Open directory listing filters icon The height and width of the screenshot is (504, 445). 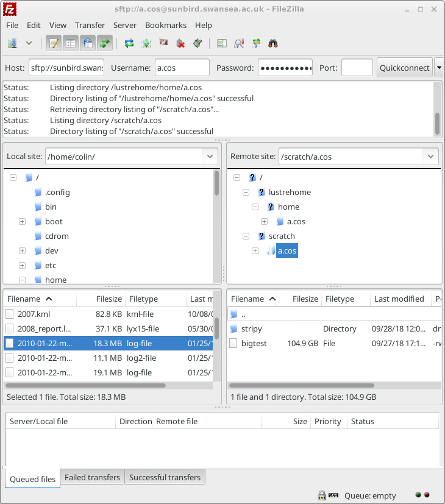222,43
